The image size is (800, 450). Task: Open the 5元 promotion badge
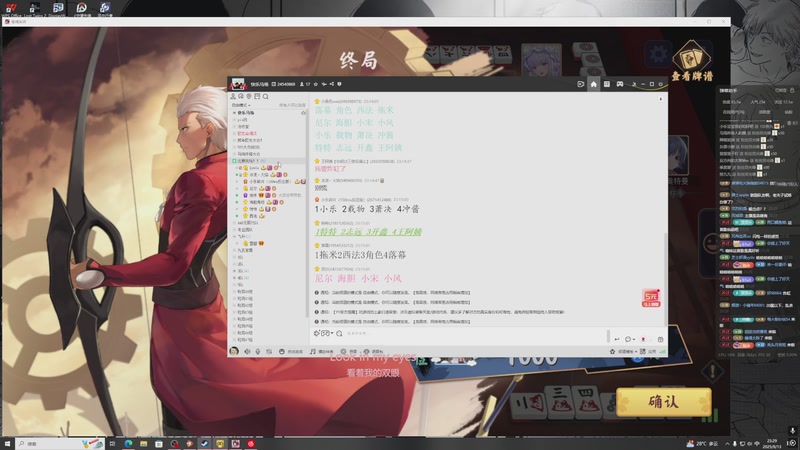coord(651,298)
